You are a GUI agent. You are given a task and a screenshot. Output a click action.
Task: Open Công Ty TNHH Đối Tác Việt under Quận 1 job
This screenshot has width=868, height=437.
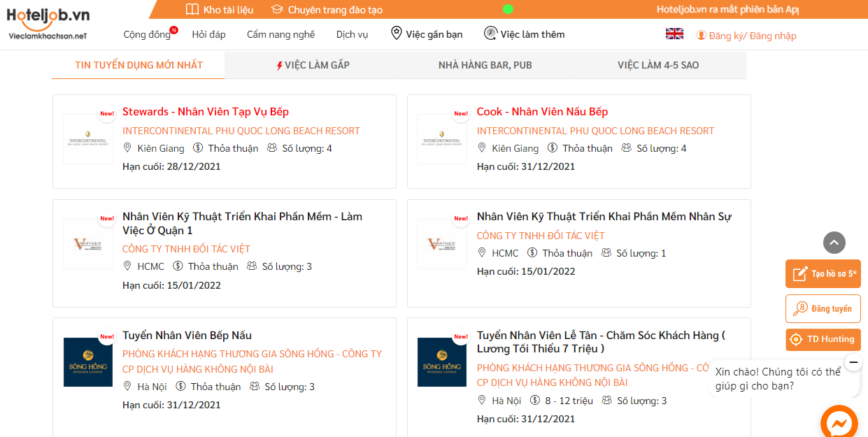pos(186,249)
